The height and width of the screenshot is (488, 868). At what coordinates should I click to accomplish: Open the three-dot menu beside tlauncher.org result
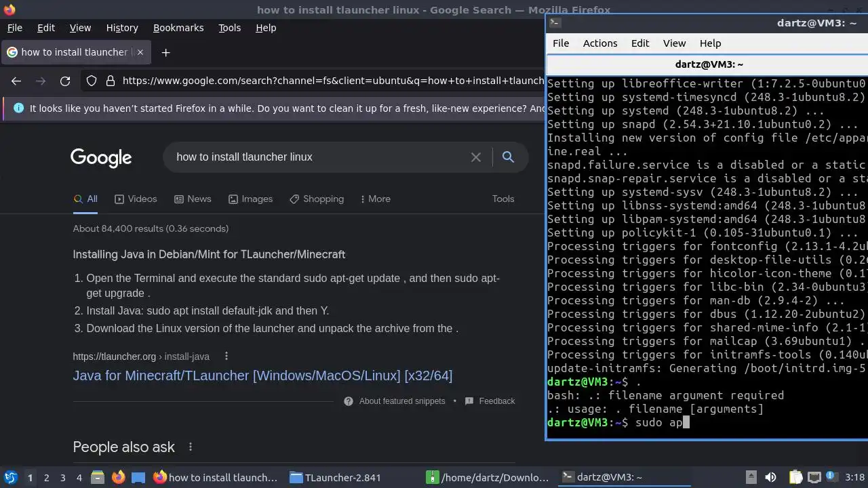[x=226, y=357]
